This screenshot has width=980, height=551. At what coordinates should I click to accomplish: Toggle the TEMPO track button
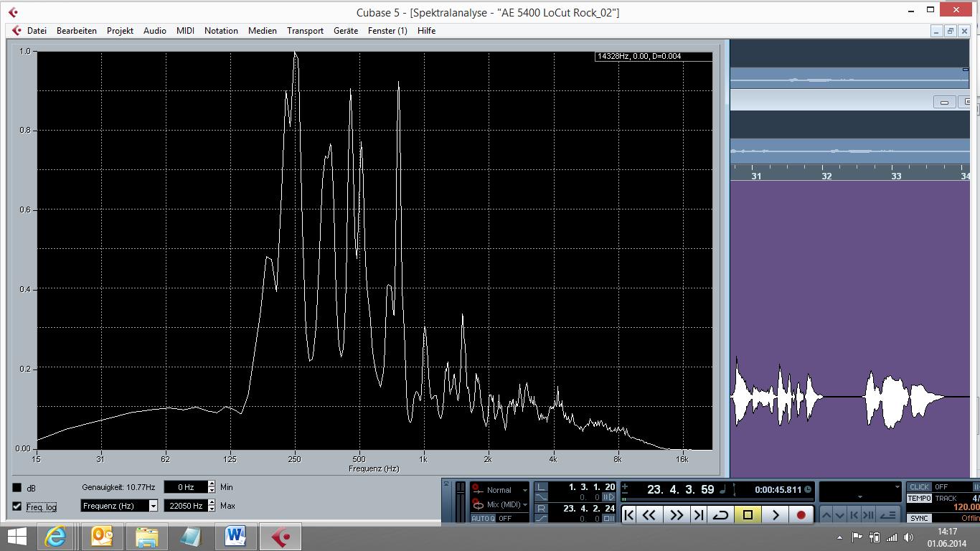919,498
